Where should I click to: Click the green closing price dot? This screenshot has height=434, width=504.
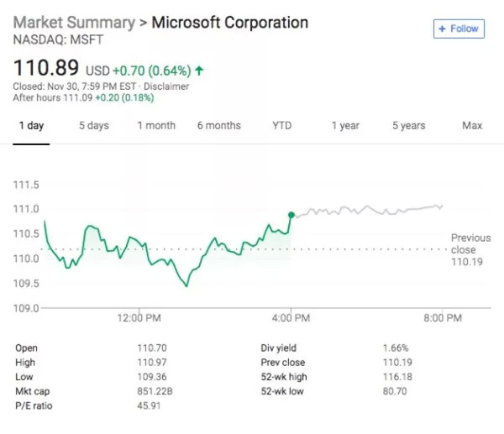(x=291, y=215)
